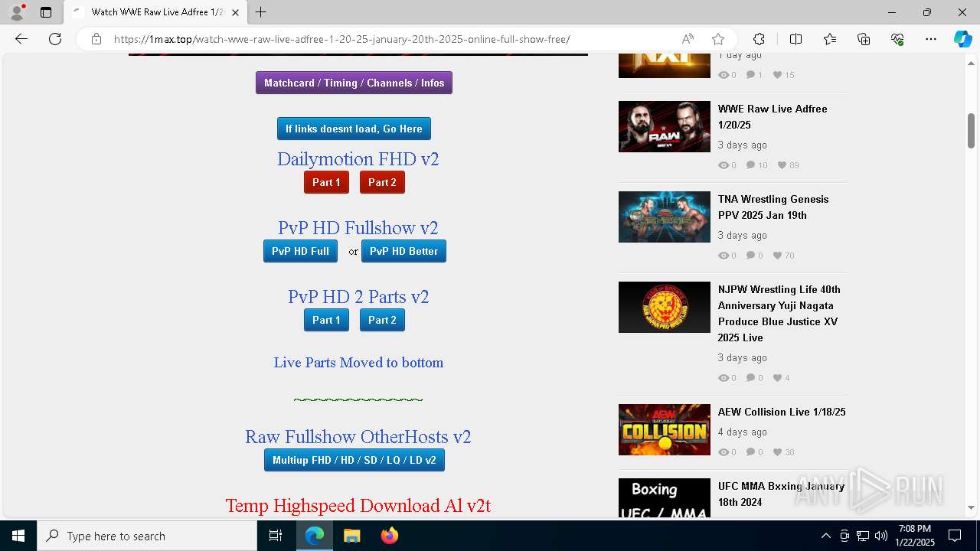Viewport: 980px width, 551px height.
Task: Open Settings and more menu
Action: pyautogui.click(x=931, y=39)
